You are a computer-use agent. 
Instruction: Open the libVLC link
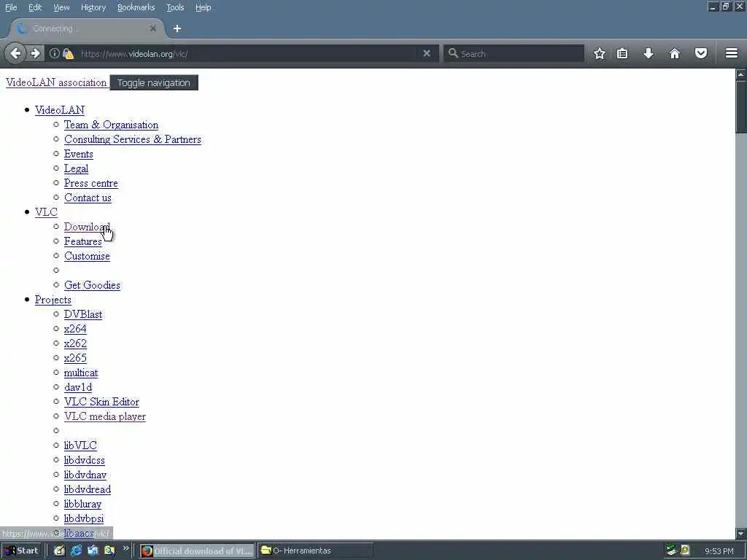[80, 446]
